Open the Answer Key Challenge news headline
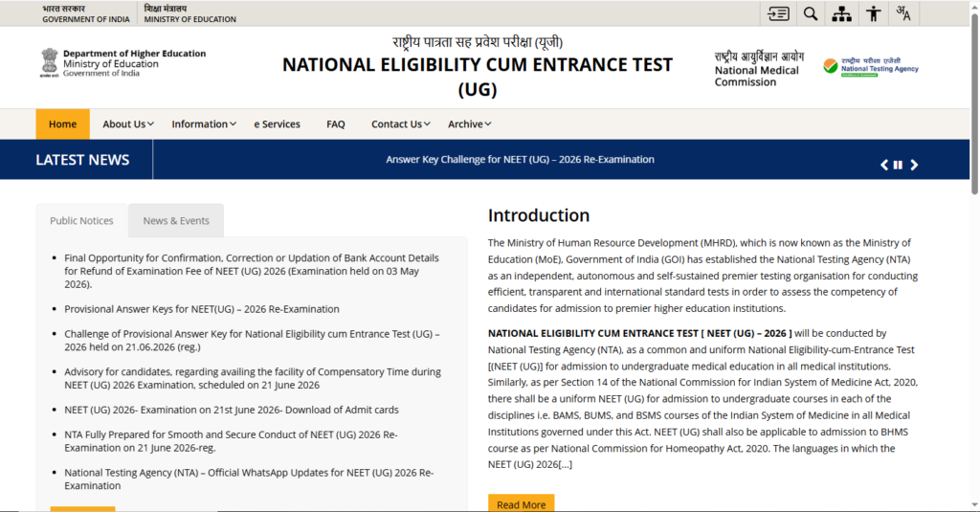The height and width of the screenshot is (512, 980). coord(520,160)
